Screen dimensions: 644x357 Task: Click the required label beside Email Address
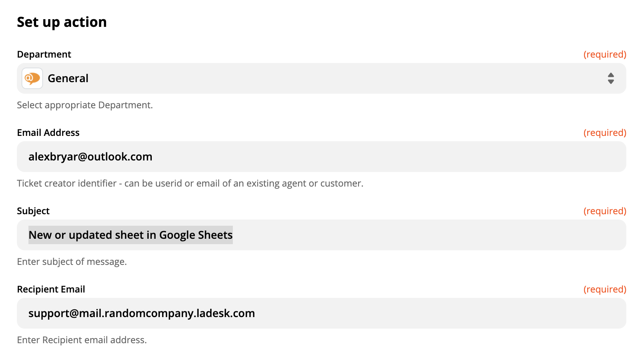point(605,132)
